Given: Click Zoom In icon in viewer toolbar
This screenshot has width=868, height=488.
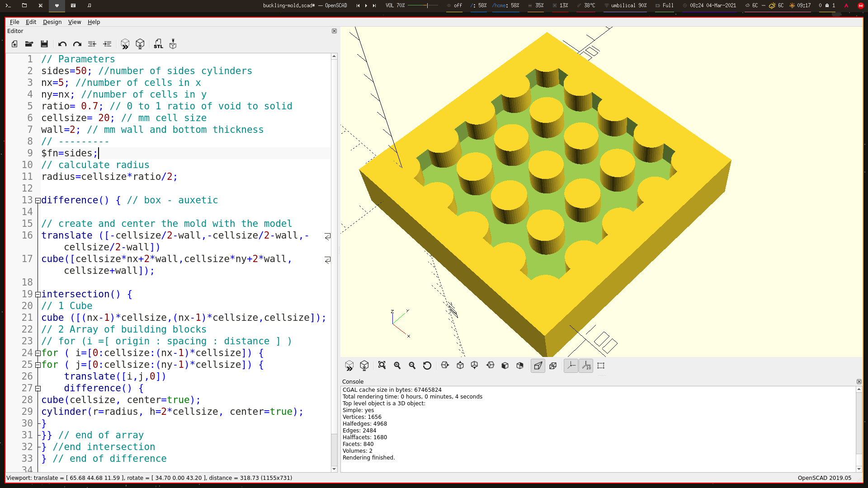Looking at the screenshot, I should [x=397, y=366].
